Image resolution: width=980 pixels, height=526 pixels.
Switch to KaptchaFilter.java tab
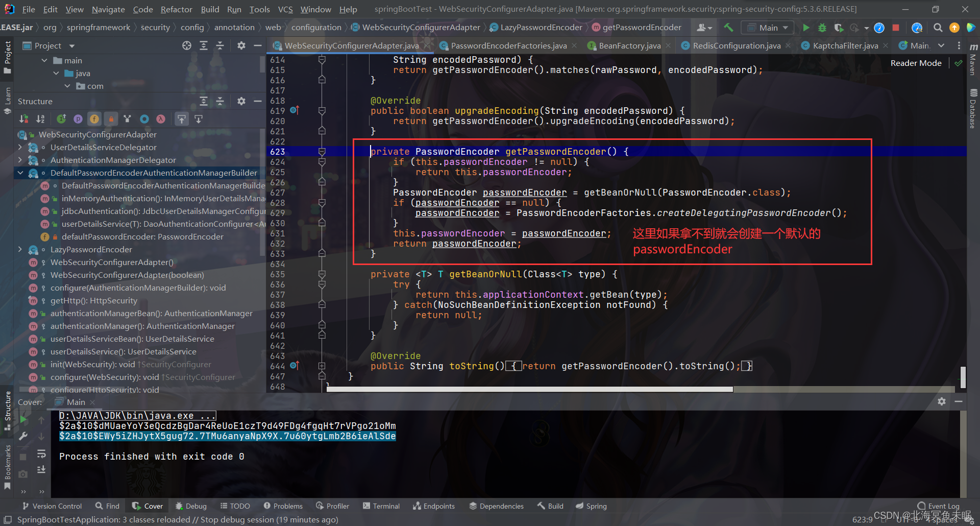tap(845, 45)
